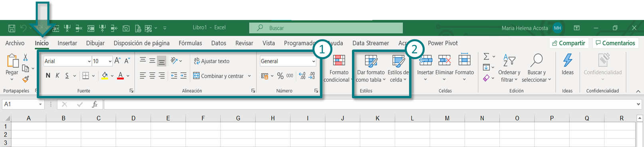Toggle Ajustar texto wrap option
This screenshot has height=147, width=644.
pos(212,61)
